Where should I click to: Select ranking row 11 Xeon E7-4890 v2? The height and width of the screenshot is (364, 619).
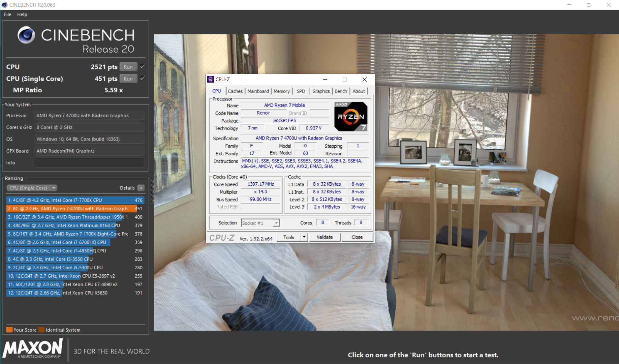click(x=75, y=284)
